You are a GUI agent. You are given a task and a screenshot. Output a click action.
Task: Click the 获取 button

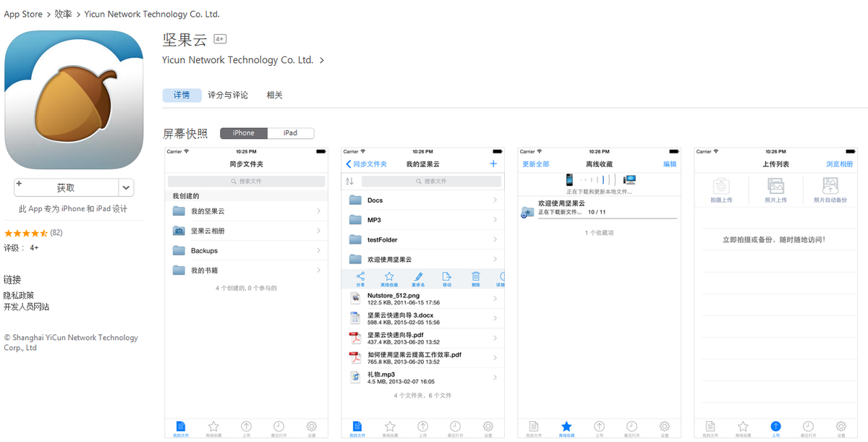pos(66,187)
